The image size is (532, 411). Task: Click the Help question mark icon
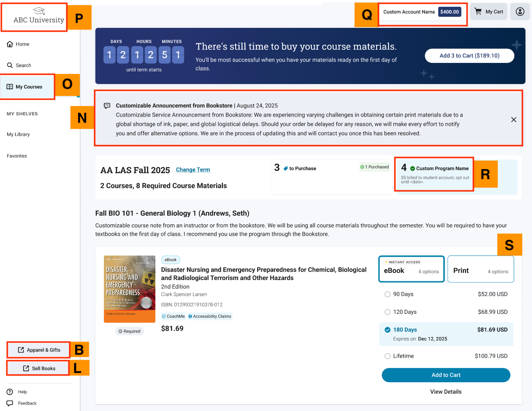pos(10,392)
